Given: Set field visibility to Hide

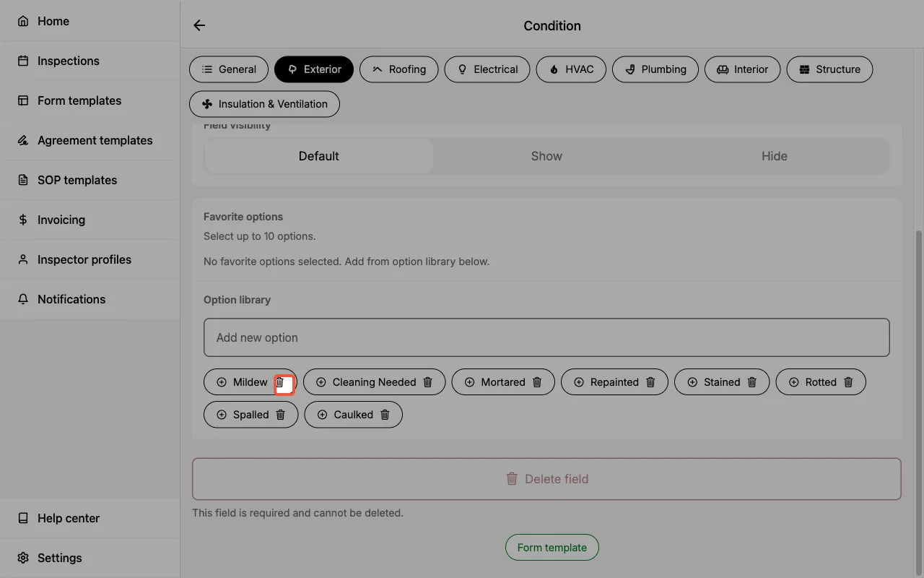Looking at the screenshot, I should 775,155.
